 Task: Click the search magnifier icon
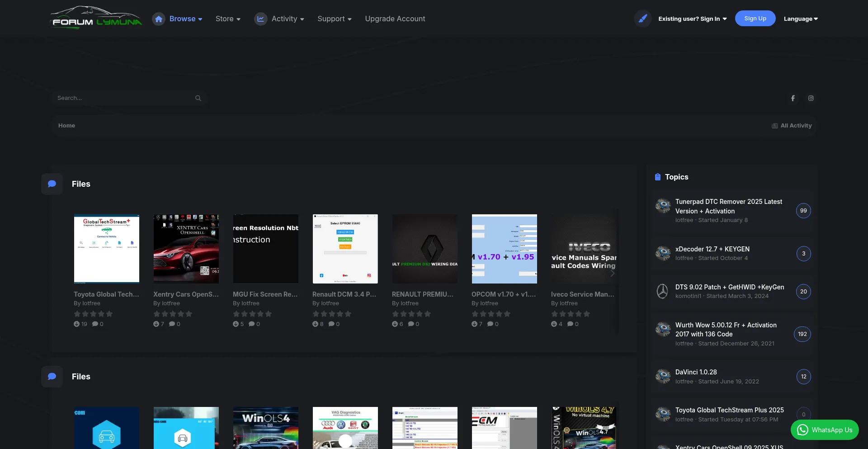(198, 98)
